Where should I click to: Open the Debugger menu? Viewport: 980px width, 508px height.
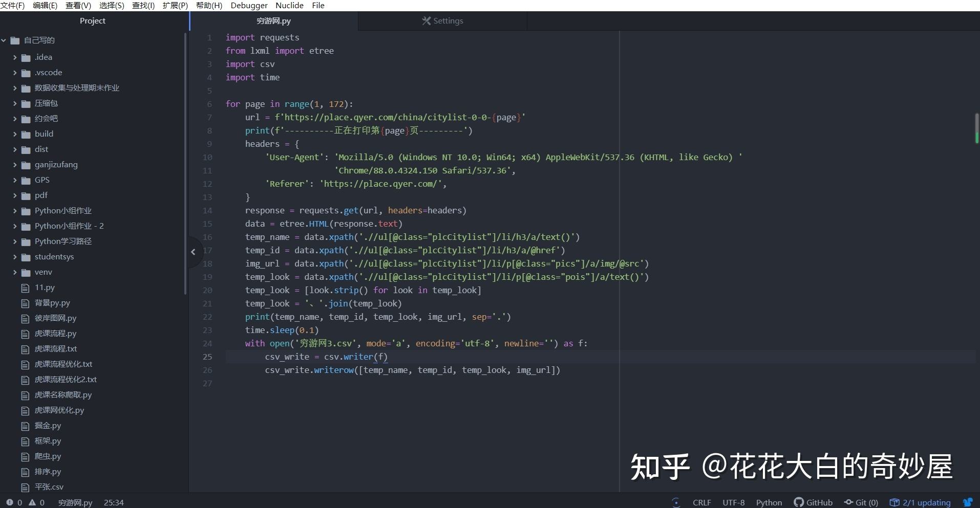249,5
